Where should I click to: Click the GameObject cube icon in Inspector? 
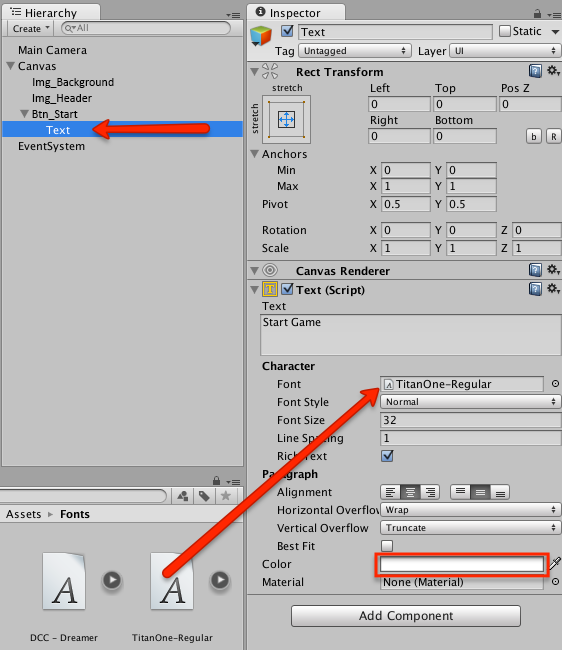click(x=261, y=36)
